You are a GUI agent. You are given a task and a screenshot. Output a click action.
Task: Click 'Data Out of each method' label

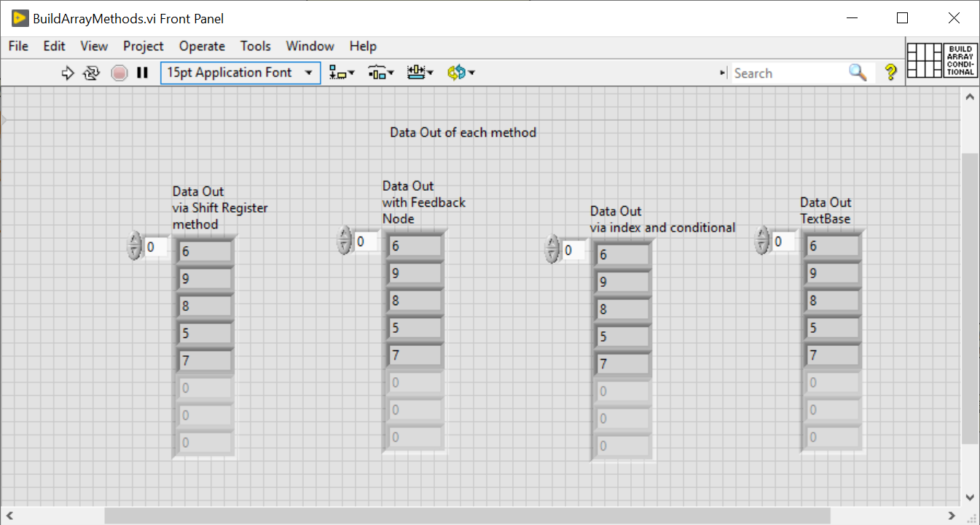click(x=463, y=133)
